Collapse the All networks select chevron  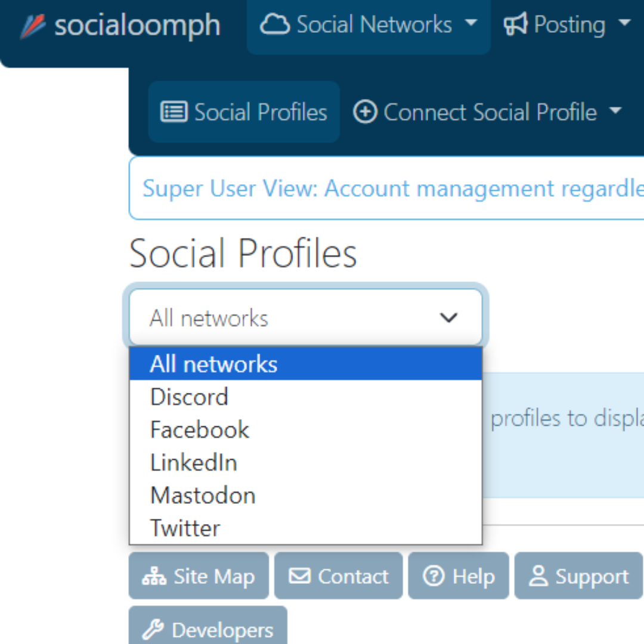point(448,317)
